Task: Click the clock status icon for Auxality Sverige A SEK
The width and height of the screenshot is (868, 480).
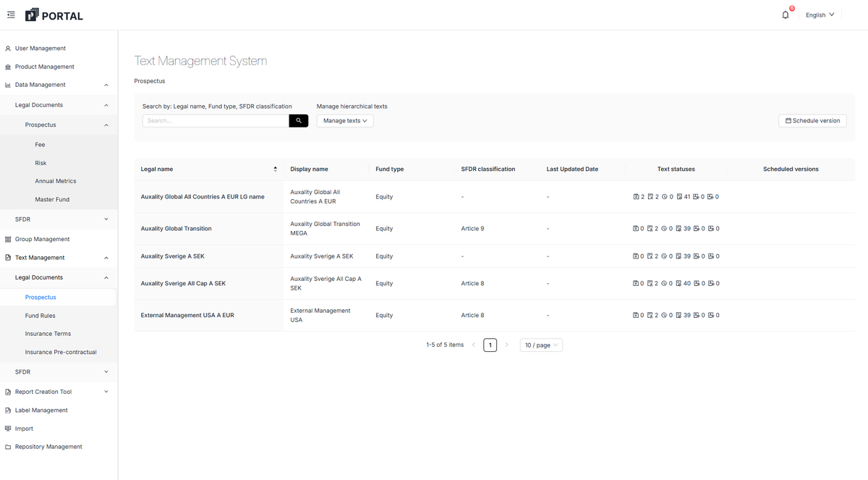Action: tap(664, 256)
